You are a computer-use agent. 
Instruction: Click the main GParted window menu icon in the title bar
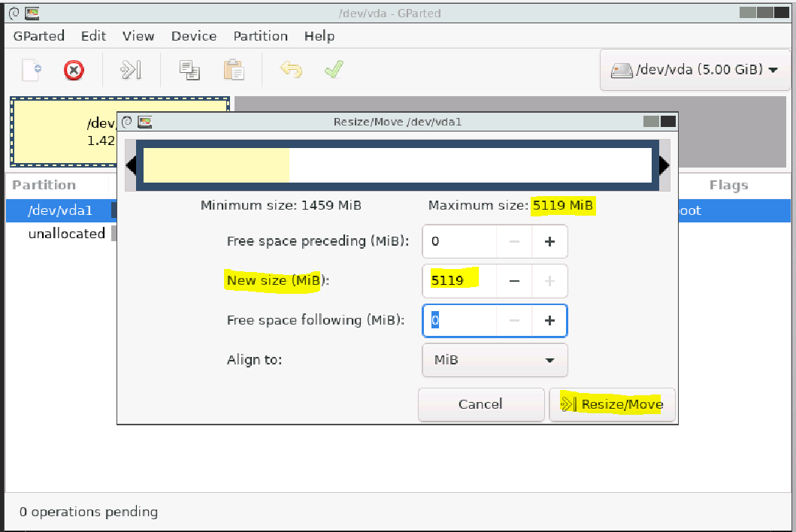(14, 14)
